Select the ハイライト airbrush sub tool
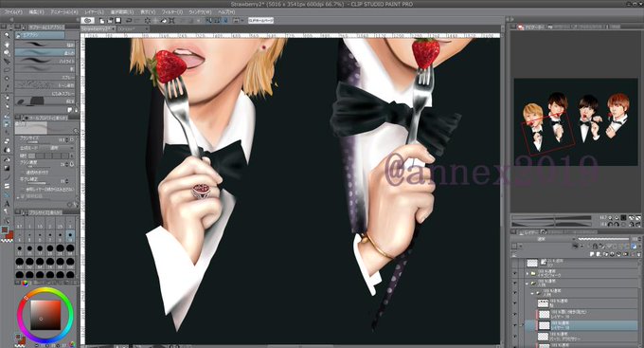This screenshot has height=348, width=644. click(45, 61)
